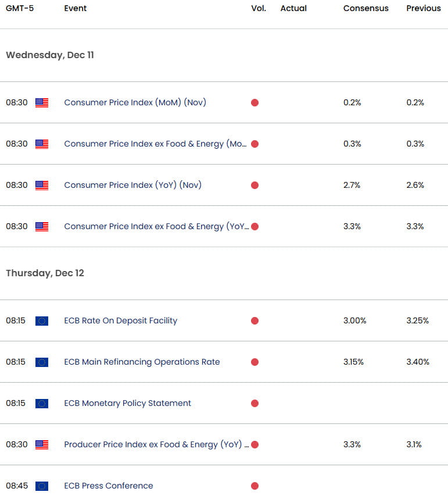Click the red dot beside CPI ex Food & Energy MoM
The image size is (448, 499).
tap(255, 144)
